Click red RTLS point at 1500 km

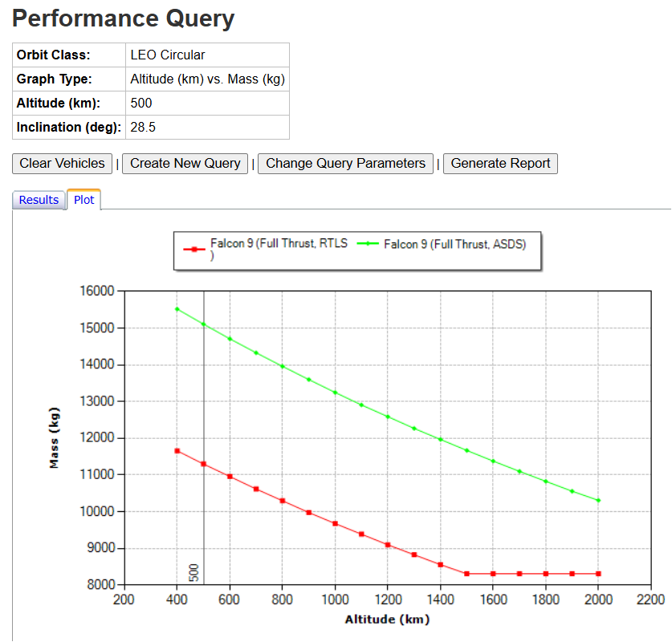(x=466, y=574)
